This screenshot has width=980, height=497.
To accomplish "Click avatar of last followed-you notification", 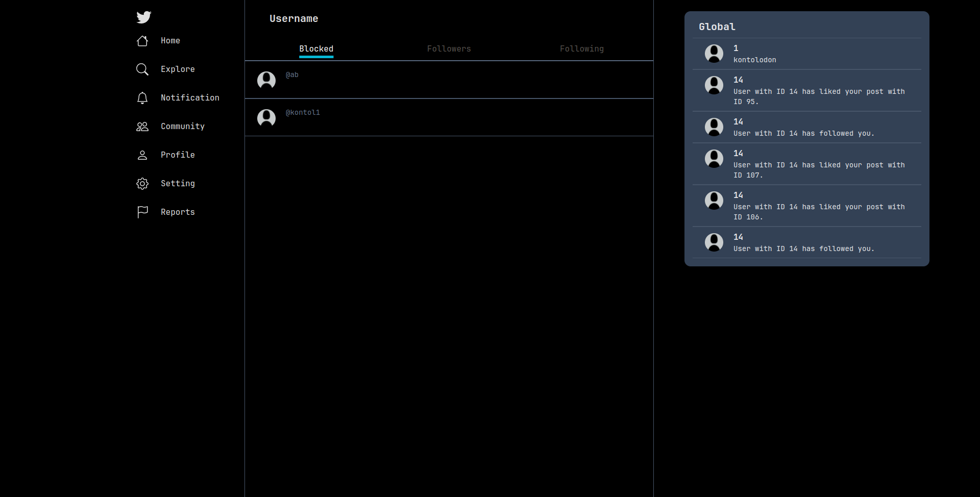I will [714, 242].
